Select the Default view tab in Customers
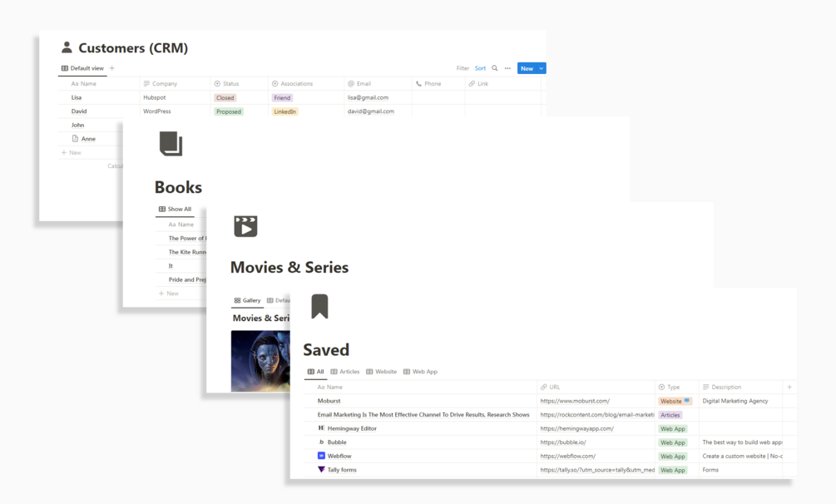836x504 pixels. click(x=82, y=68)
